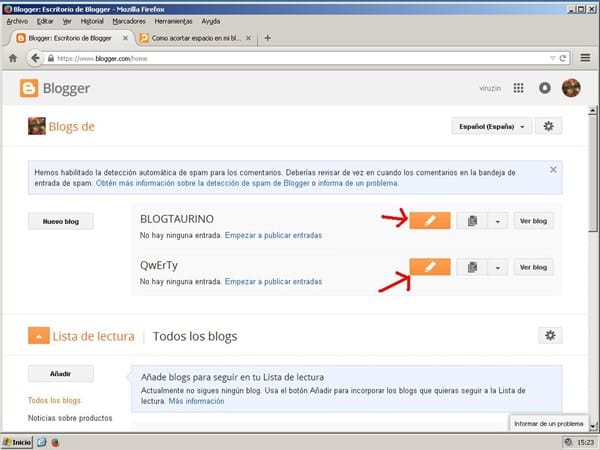Click the system tray icon beside the clock
The width and height of the screenshot is (600, 450).
click(569, 442)
